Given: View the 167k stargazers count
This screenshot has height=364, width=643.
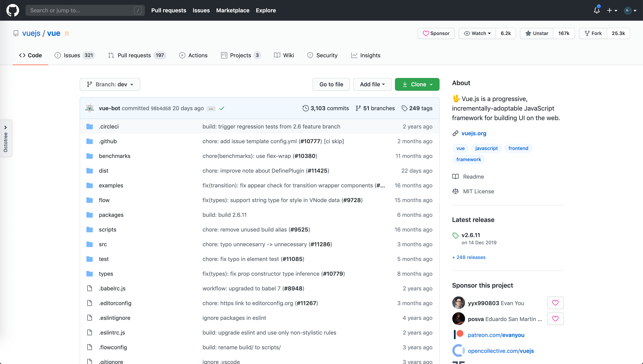Looking at the screenshot, I should [x=564, y=33].
